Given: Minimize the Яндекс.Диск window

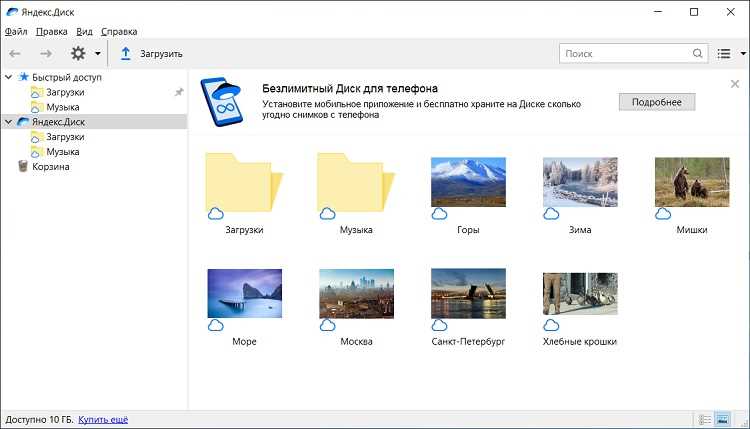Looking at the screenshot, I should pyautogui.click(x=658, y=11).
